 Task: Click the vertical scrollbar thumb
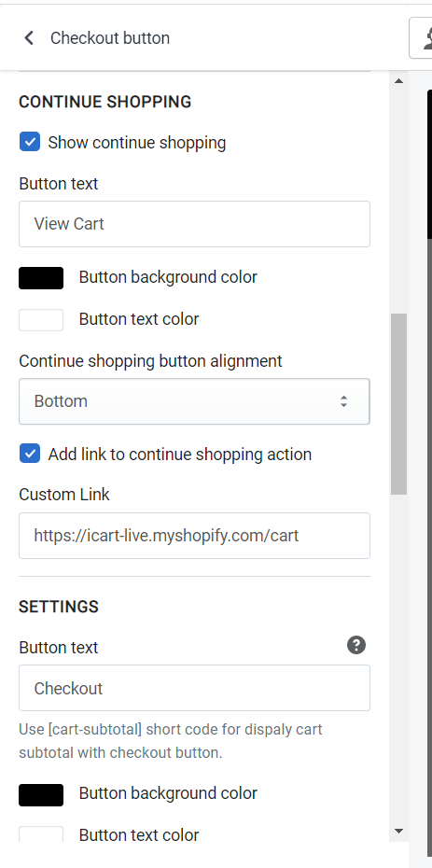pyautogui.click(x=398, y=404)
